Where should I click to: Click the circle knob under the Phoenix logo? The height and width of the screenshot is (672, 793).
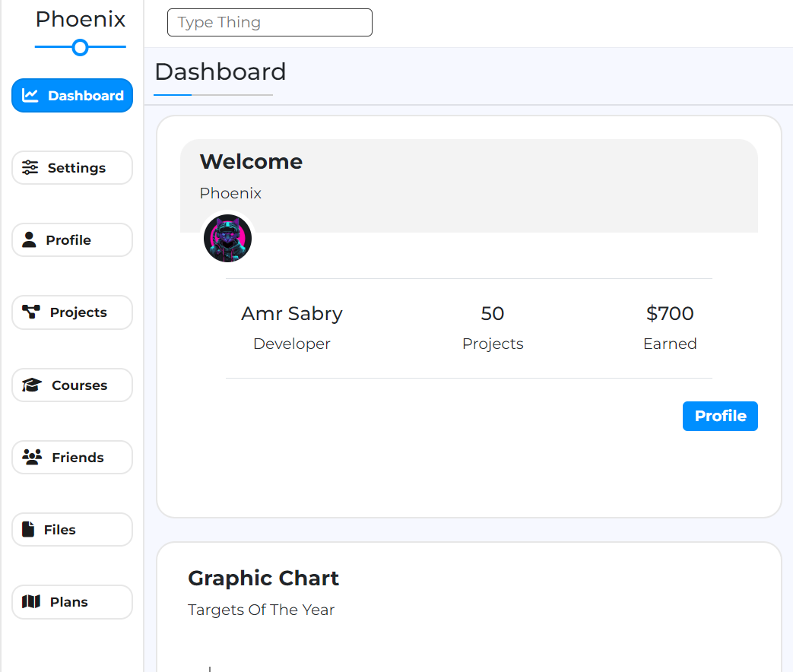(80, 48)
